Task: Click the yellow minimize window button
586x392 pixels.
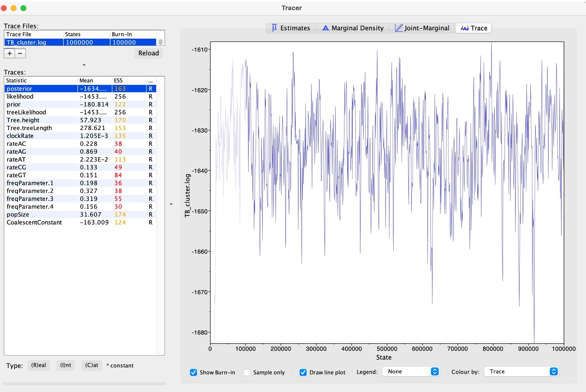Action: [14, 8]
